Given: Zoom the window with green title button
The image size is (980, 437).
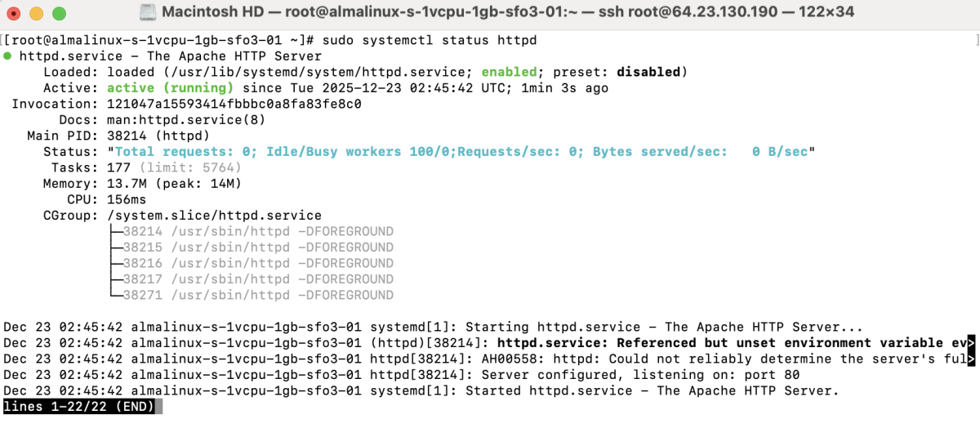Looking at the screenshot, I should (57, 14).
